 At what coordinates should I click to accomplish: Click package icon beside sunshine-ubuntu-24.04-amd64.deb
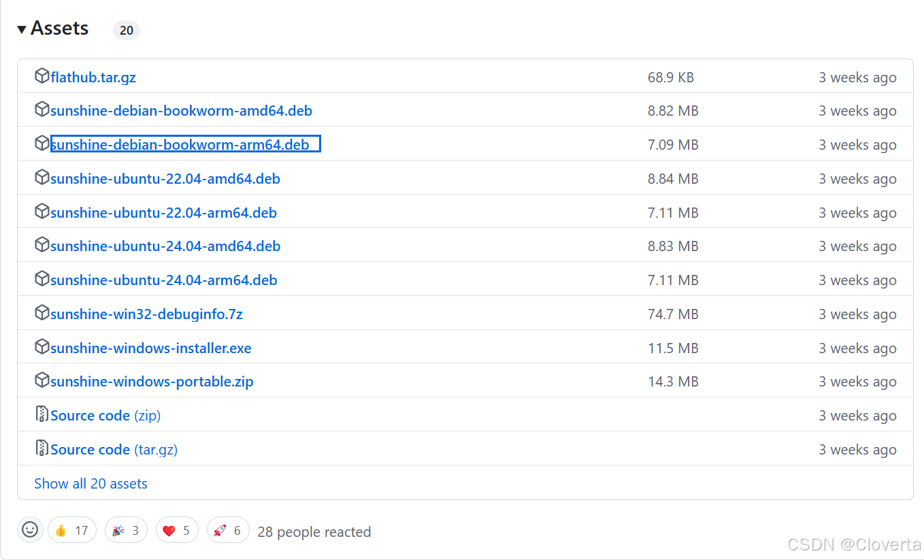coord(42,245)
